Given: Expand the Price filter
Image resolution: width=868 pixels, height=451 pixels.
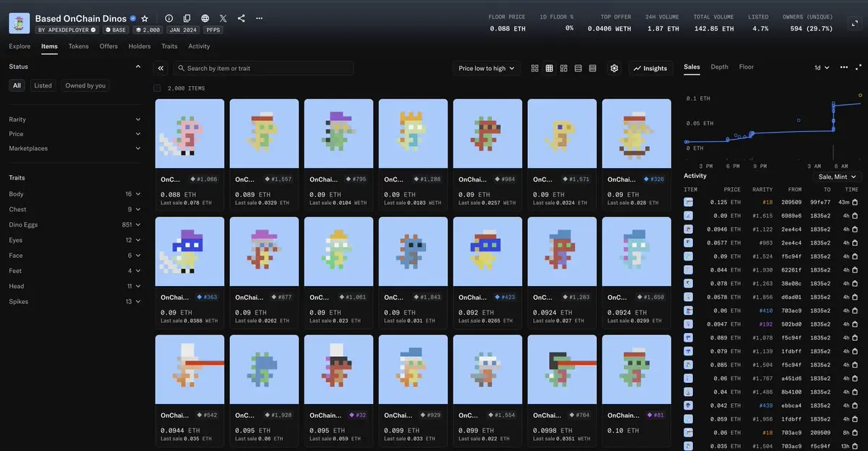Looking at the screenshot, I should pos(75,134).
